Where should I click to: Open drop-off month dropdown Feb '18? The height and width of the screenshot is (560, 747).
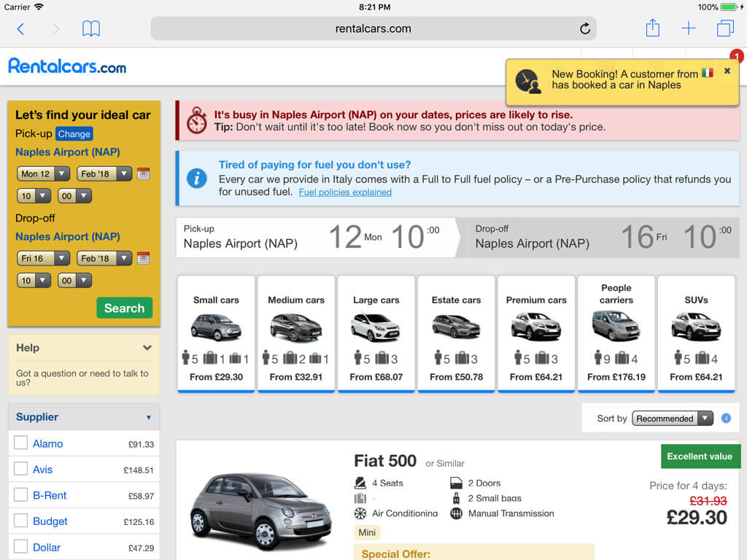tap(104, 258)
